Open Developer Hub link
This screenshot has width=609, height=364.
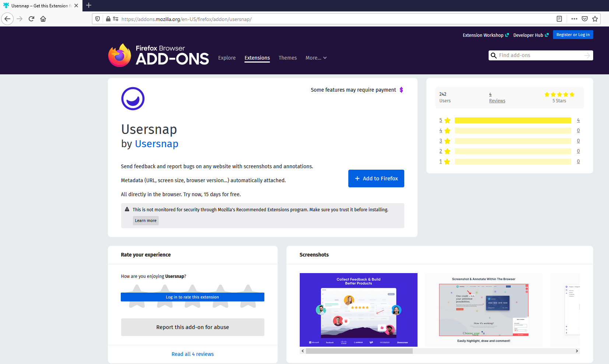(x=531, y=35)
